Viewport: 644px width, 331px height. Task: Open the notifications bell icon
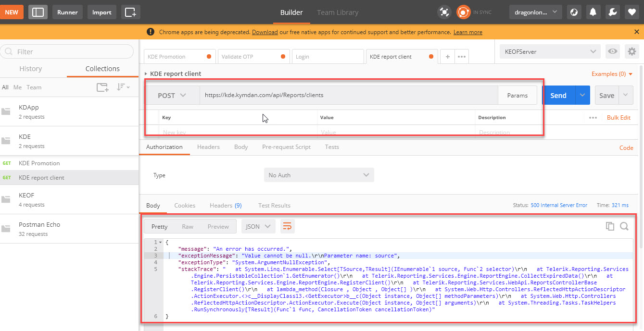click(593, 12)
